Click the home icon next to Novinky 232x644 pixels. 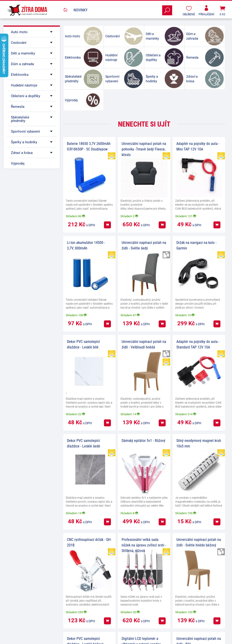click(65, 10)
